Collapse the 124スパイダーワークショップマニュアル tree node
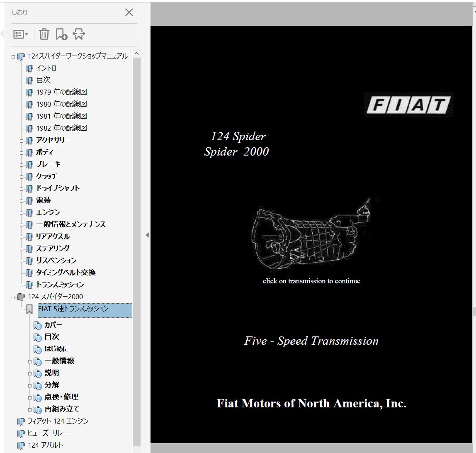 point(13,56)
